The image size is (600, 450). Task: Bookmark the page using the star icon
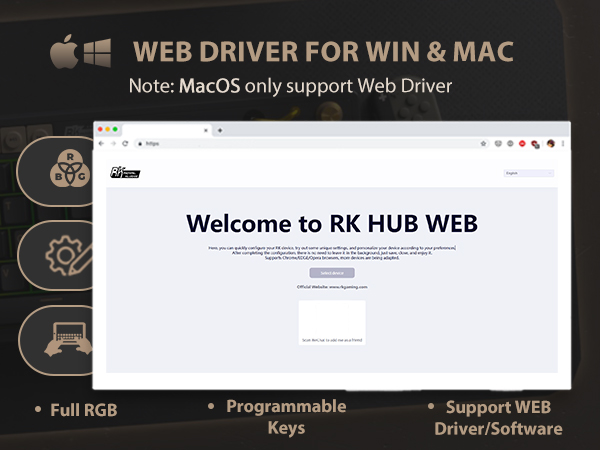click(x=483, y=143)
